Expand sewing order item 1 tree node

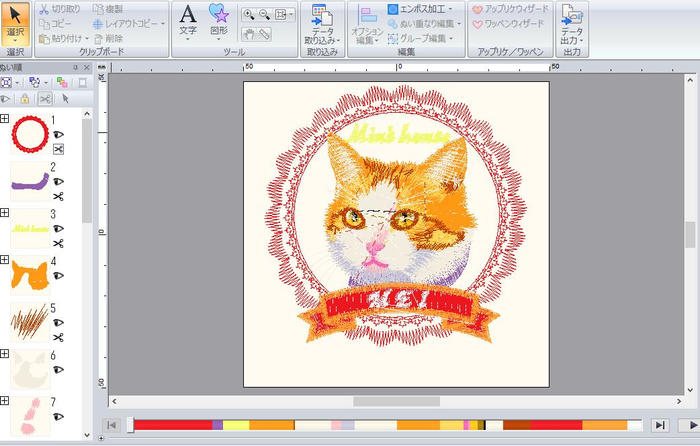(x=5, y=119)
